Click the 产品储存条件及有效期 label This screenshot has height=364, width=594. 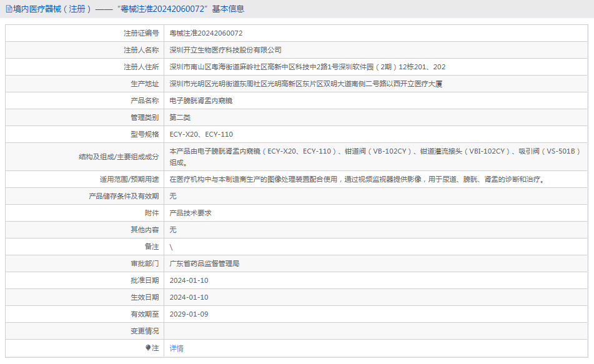[124, 196]
